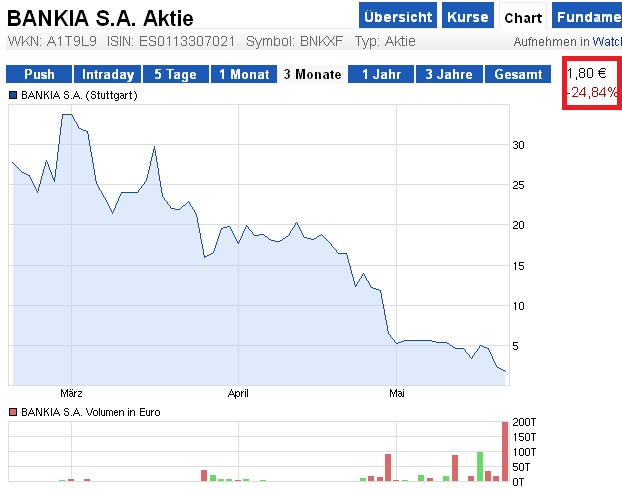Switch chart to 5 Tage range
This screenshot has height=490, width=622.
click(x=174, y=75)
